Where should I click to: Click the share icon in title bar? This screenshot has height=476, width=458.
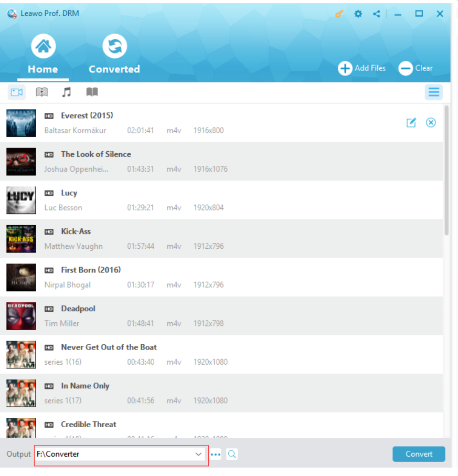click(x=376, y=14)
